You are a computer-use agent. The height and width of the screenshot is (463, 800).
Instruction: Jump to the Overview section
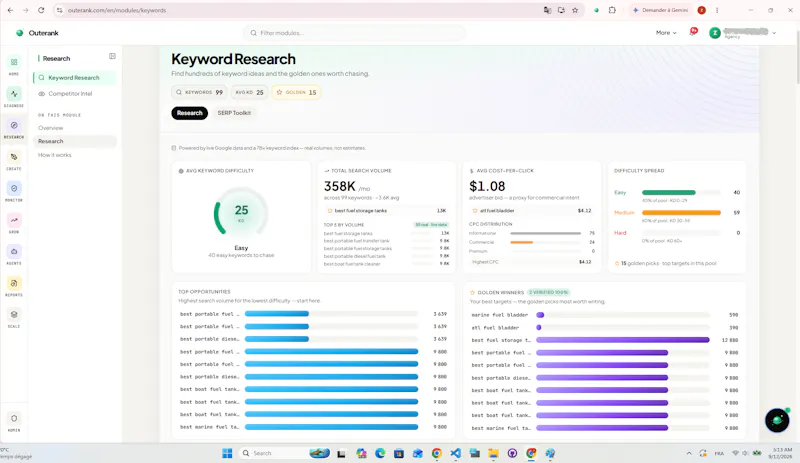51,128
